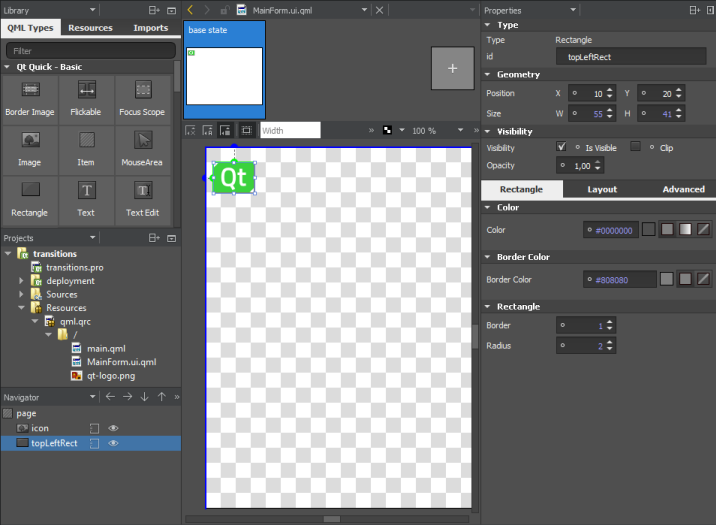
Task: Click the Filter input field
Action: point(91,51)
